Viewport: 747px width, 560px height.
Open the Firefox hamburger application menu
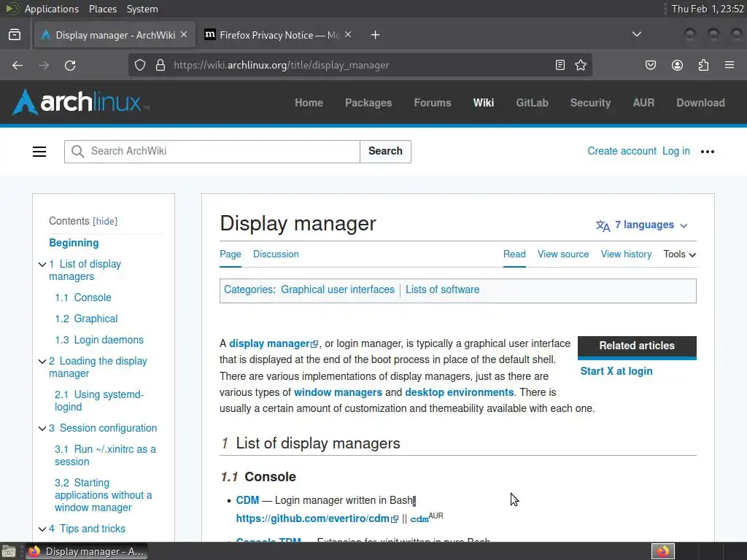click(x=729, y=65)
